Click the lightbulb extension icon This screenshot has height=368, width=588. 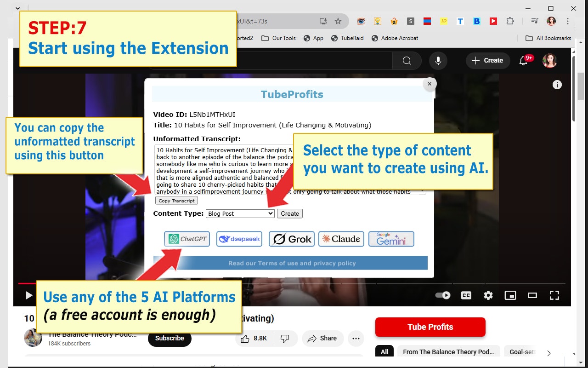click(378, 21)
